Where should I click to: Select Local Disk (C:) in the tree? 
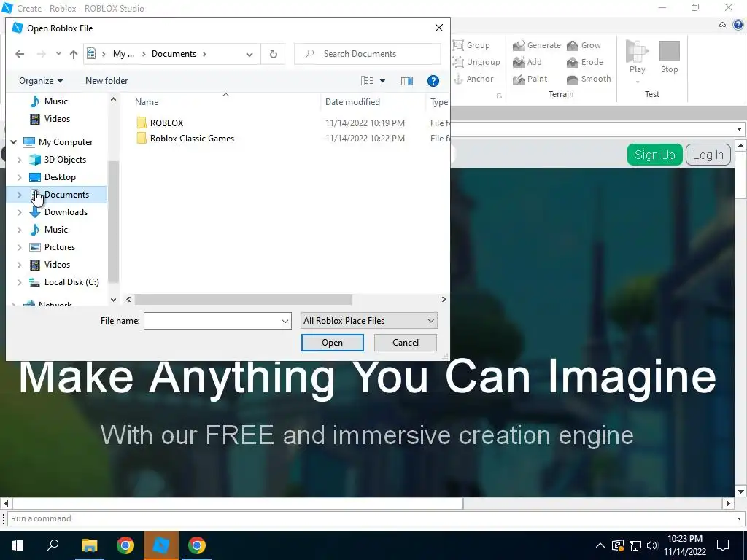pos(71,282)
